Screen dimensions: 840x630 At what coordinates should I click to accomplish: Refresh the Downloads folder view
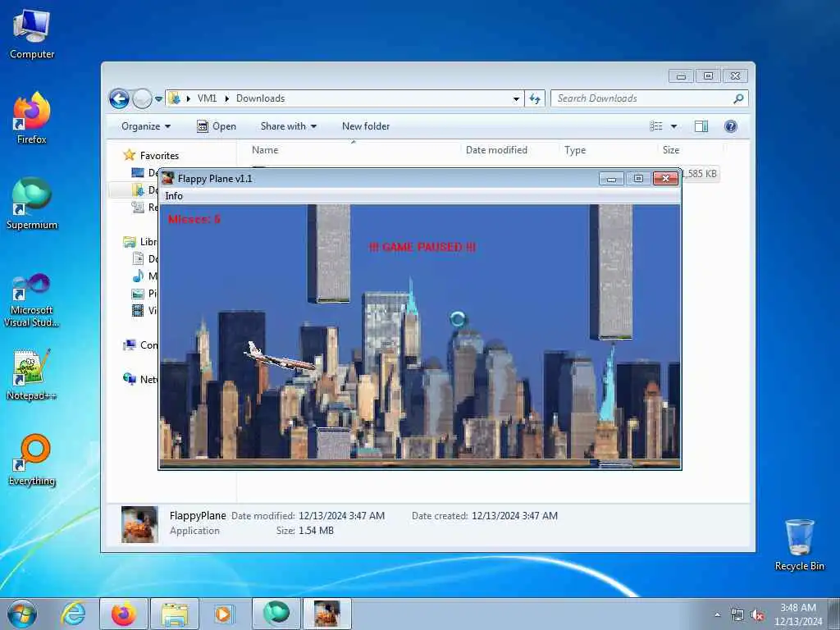tap(535, 98)
